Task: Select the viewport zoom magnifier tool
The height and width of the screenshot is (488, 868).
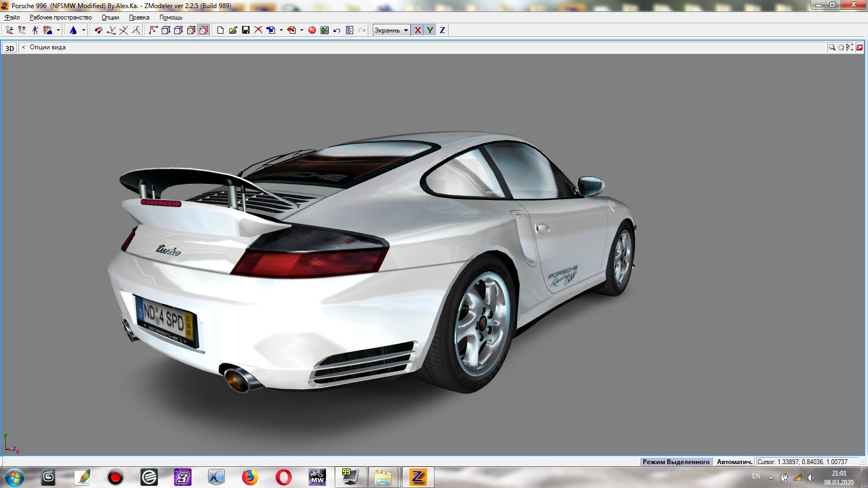Action: [x=831, y=48]
